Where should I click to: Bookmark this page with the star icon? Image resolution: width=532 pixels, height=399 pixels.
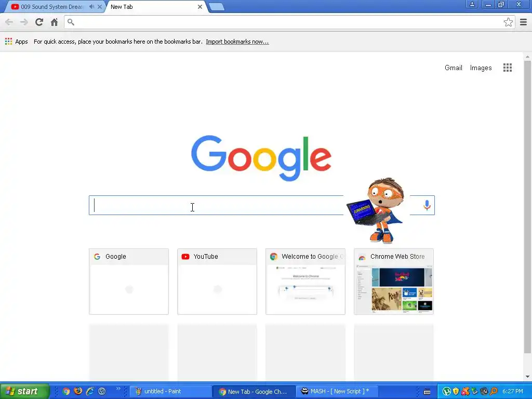[508, 22]
